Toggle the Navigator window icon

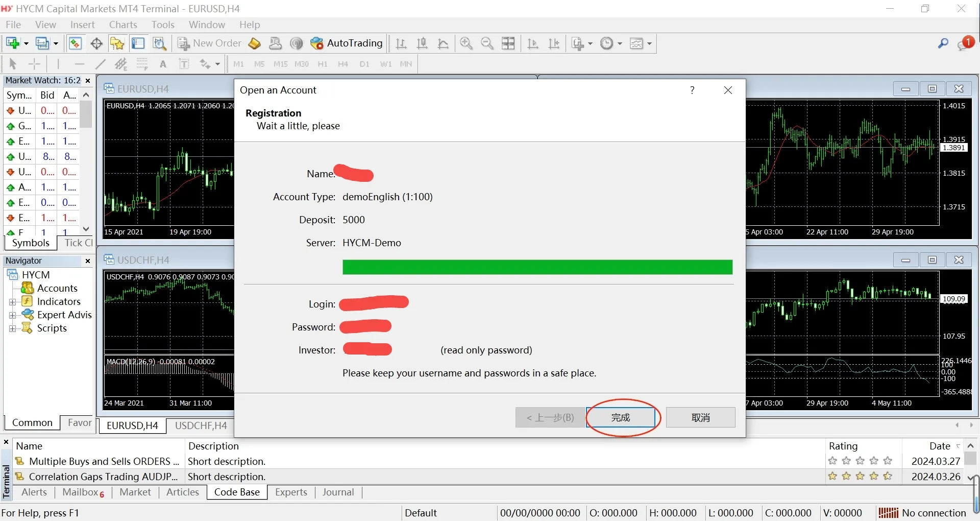pos(117,43)
